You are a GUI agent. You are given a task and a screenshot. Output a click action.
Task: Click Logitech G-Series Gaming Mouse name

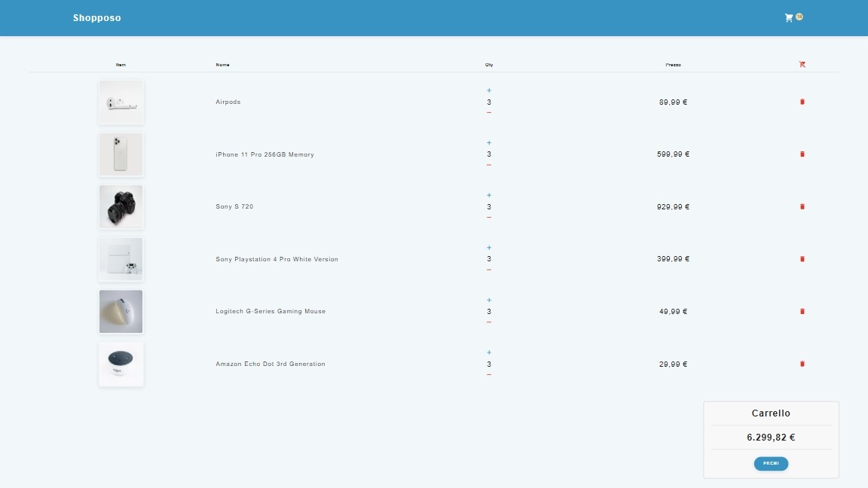coord(270,312)
